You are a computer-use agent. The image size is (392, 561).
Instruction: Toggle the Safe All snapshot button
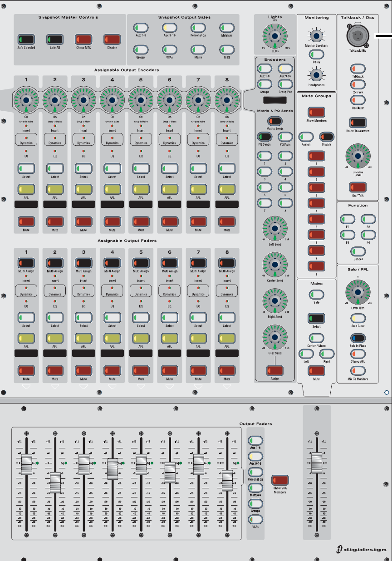[55, 39]
